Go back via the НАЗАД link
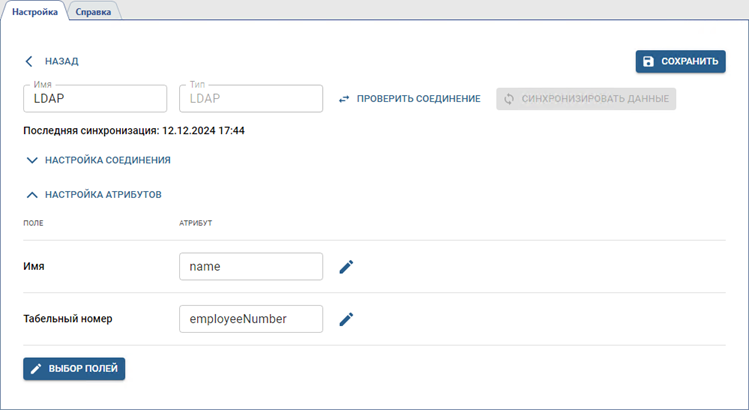 click(x=61, y=61)
